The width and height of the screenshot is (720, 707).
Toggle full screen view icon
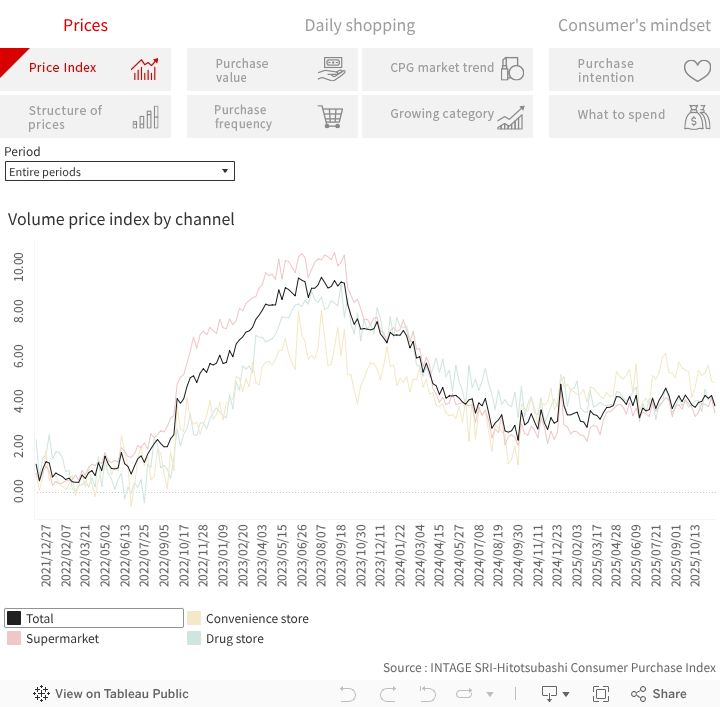[601, 694]
